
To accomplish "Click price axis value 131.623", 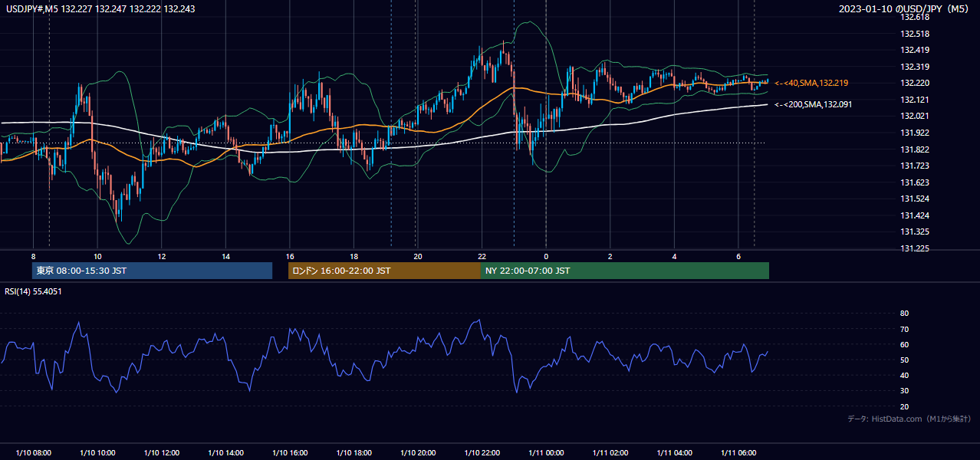I will [x=915, y=182].
